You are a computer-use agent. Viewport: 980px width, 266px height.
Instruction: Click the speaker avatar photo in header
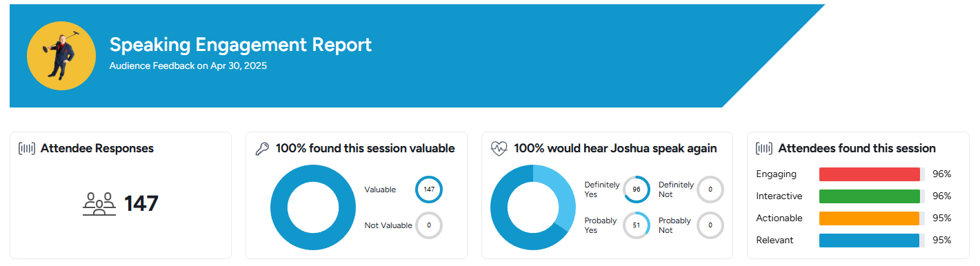point(61,56)
